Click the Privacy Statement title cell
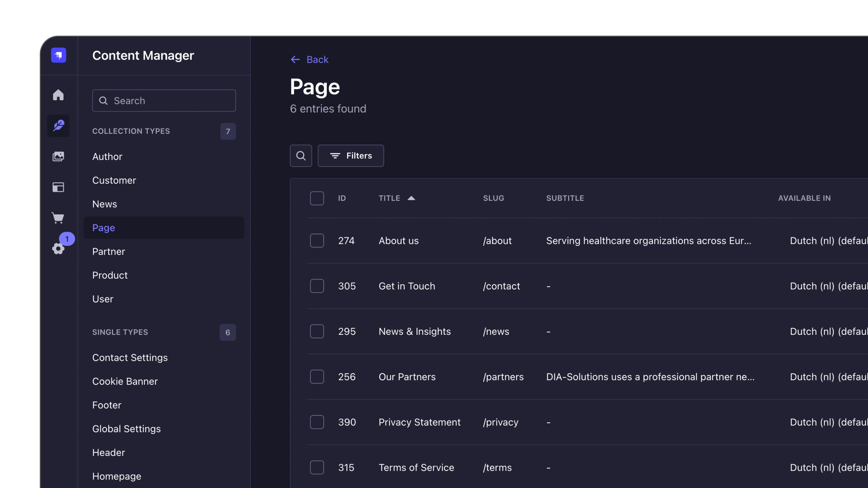 click(x=420, y=422)
